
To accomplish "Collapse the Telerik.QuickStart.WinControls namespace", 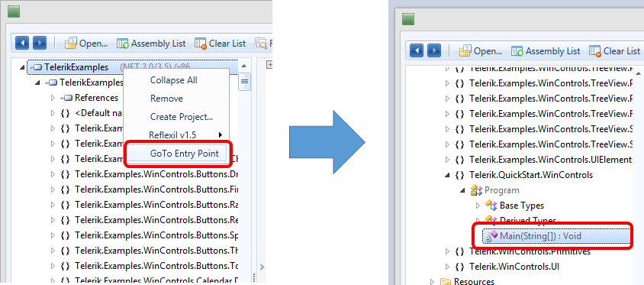I will click(x=447, y=175).
